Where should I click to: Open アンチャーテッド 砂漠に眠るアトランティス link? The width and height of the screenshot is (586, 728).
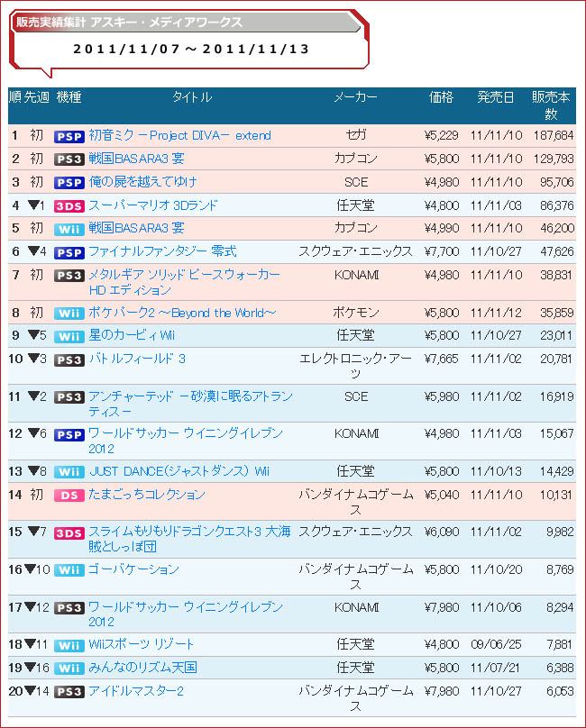[x=190, y=404]
